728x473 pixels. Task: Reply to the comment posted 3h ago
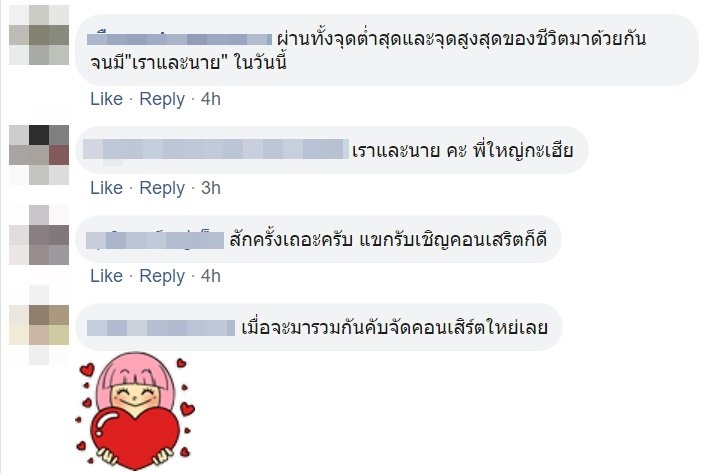162,188
